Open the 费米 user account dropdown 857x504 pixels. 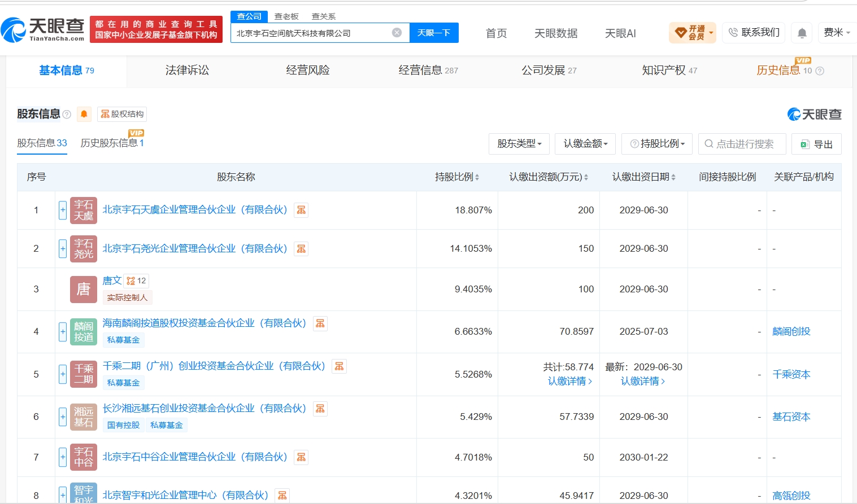pyautogui.click(x=836, y=33)
